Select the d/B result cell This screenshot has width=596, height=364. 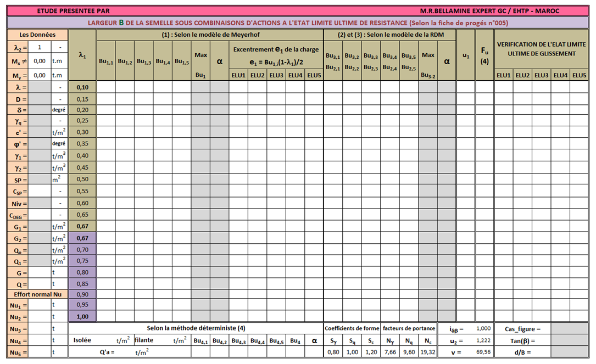click(570, 352)
